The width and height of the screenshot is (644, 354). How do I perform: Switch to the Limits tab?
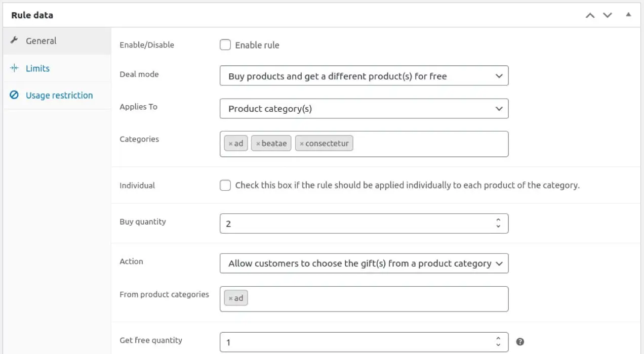tap(38, 68)
